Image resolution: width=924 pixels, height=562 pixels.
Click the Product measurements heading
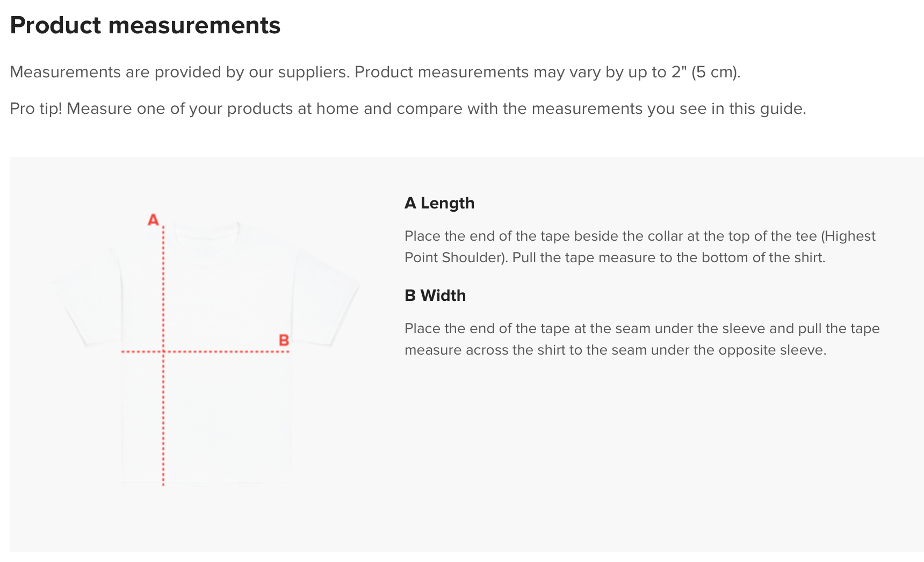point(145,25)
